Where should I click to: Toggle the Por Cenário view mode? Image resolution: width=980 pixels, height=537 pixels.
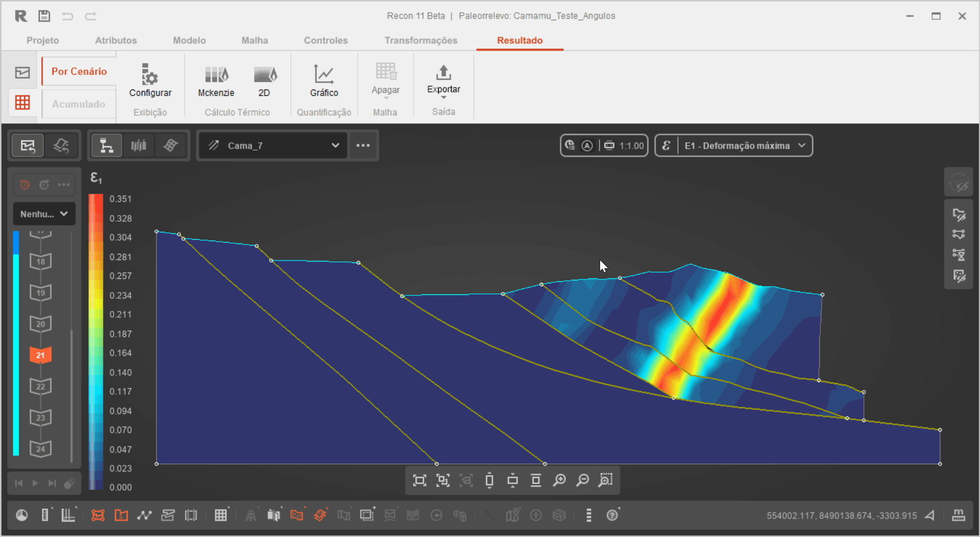tap(79, 72)
